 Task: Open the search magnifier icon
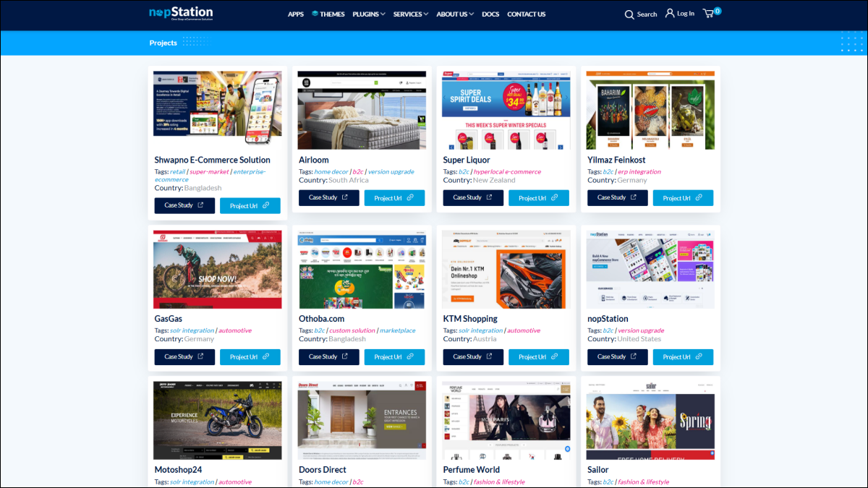(629, 14)
